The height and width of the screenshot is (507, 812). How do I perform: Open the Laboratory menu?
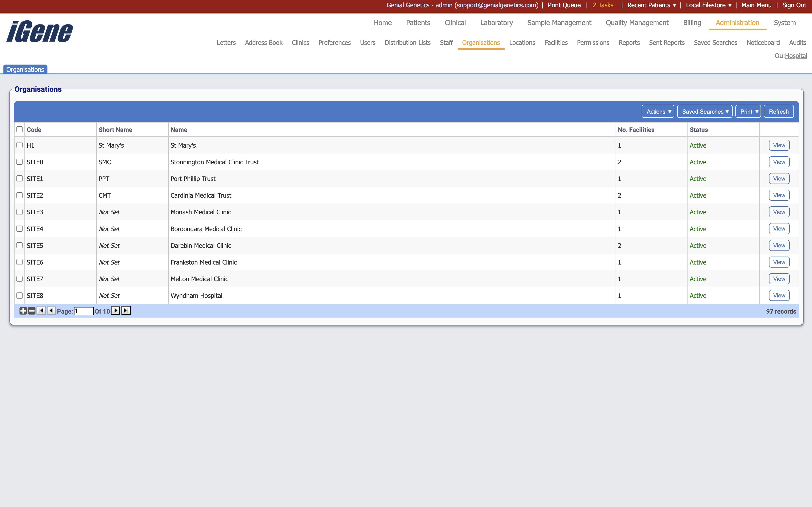click(x=496, y=23)
